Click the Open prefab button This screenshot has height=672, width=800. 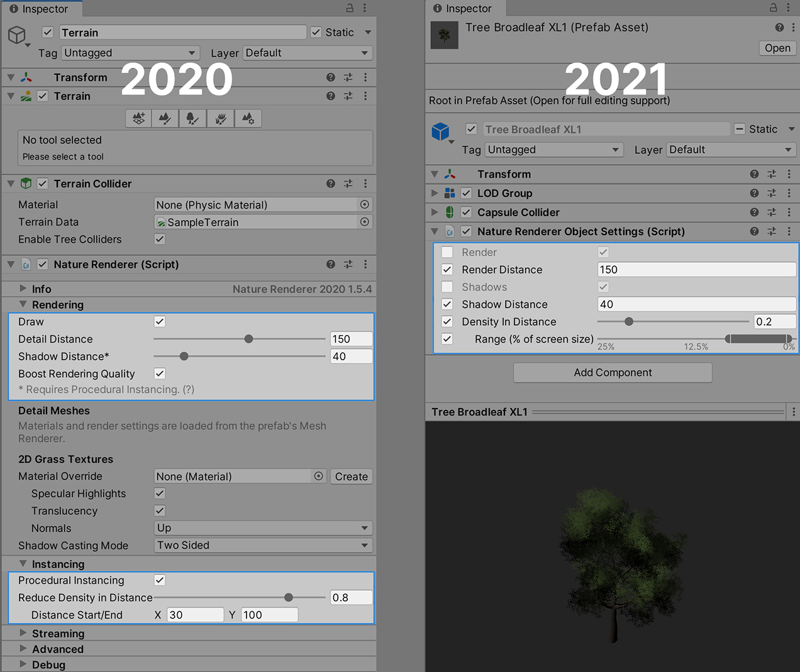pos(777,48)
